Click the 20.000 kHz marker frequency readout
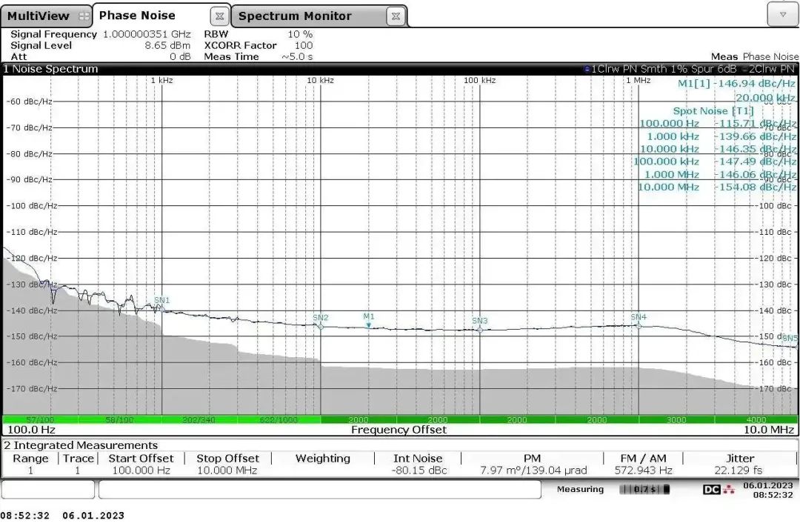Viewport: 800px width, 532px height. [x=764, y=98]
